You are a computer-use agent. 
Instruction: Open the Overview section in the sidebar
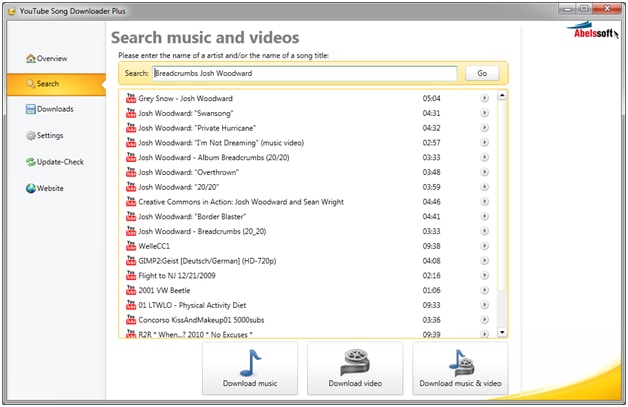[x=46, y=58]
